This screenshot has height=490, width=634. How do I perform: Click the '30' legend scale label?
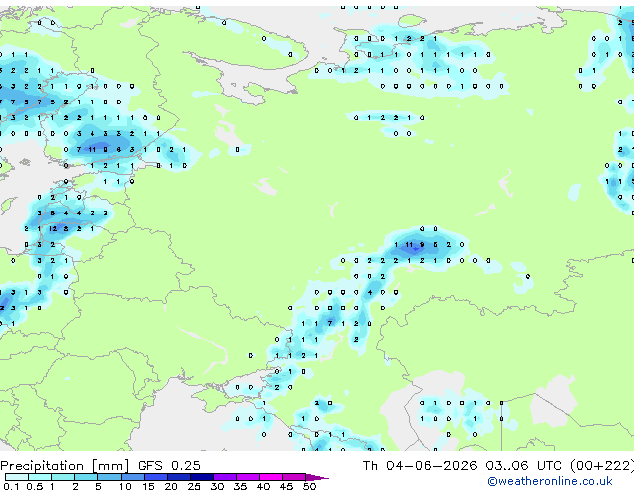[x=217, y=486]
